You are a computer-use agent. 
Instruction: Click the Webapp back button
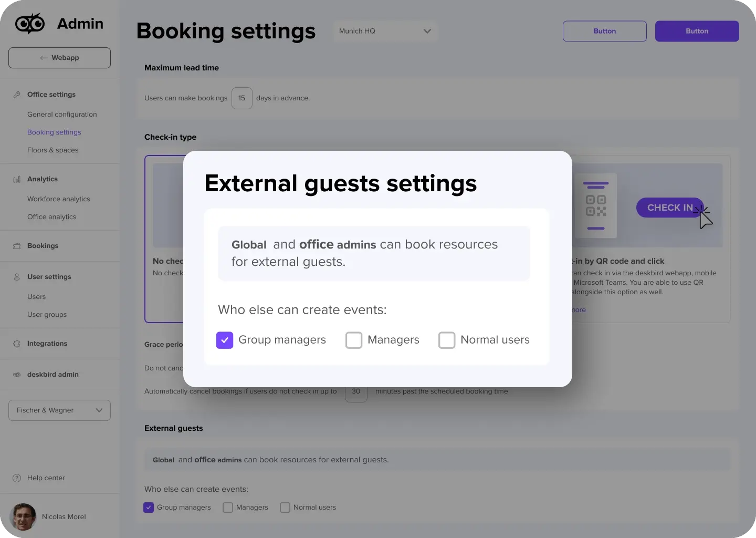(59, 58)
